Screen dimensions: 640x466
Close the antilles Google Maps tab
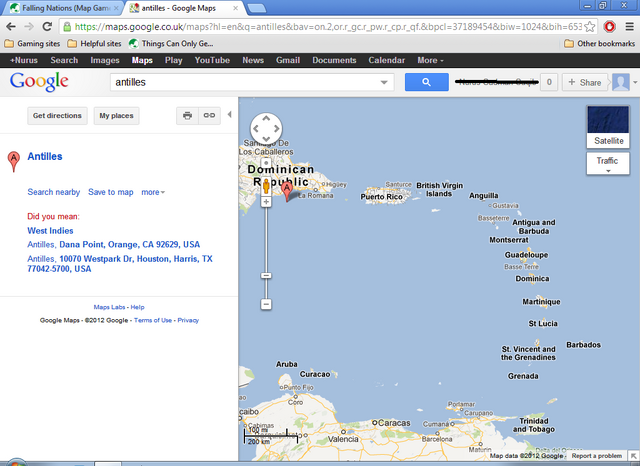[x=236, y=8]
